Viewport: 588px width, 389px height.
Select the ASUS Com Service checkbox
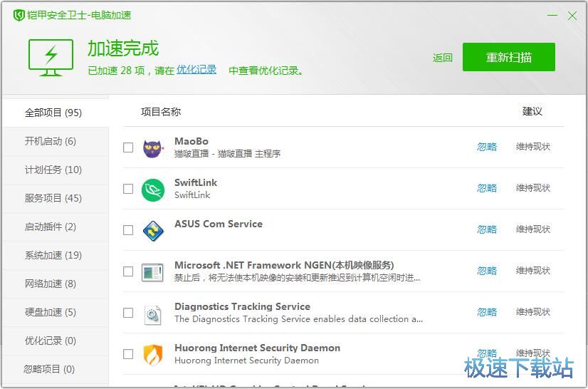click(x=128, y=230)
